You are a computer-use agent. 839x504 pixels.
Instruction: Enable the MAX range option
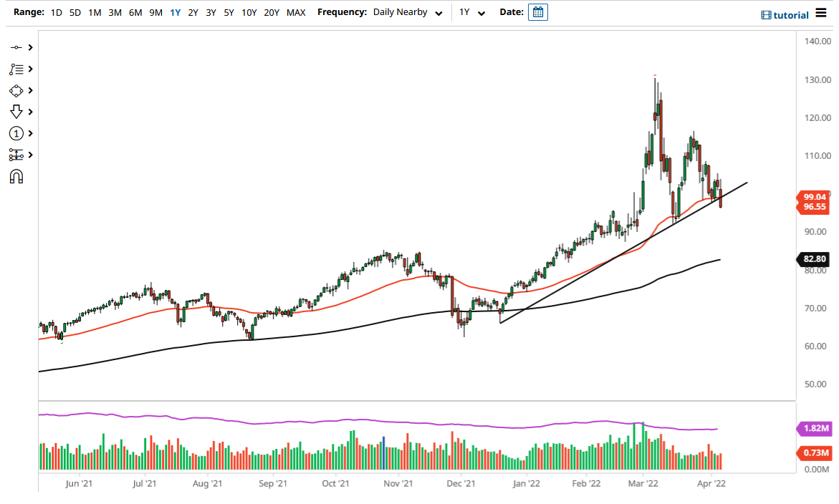tap(295, 12)
